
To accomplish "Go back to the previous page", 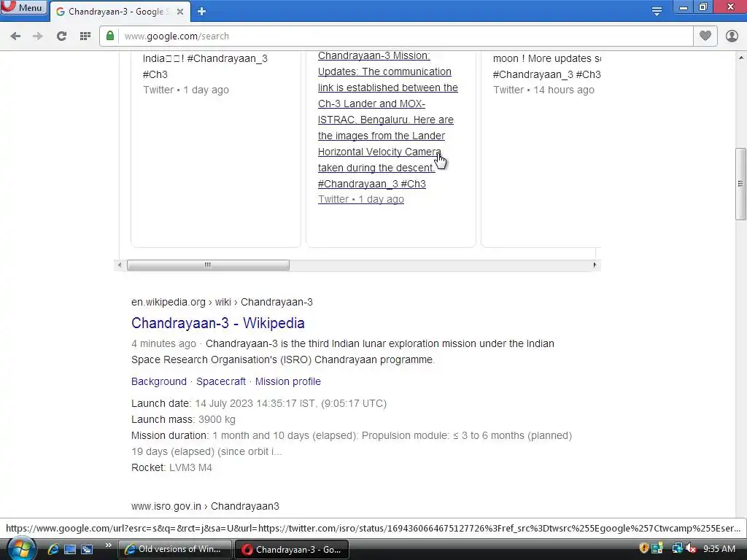I will coord(15,36).
